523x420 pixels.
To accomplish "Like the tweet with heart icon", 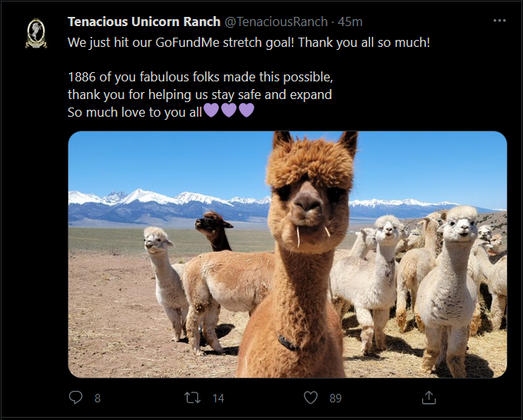I will [x=310, y=398].
